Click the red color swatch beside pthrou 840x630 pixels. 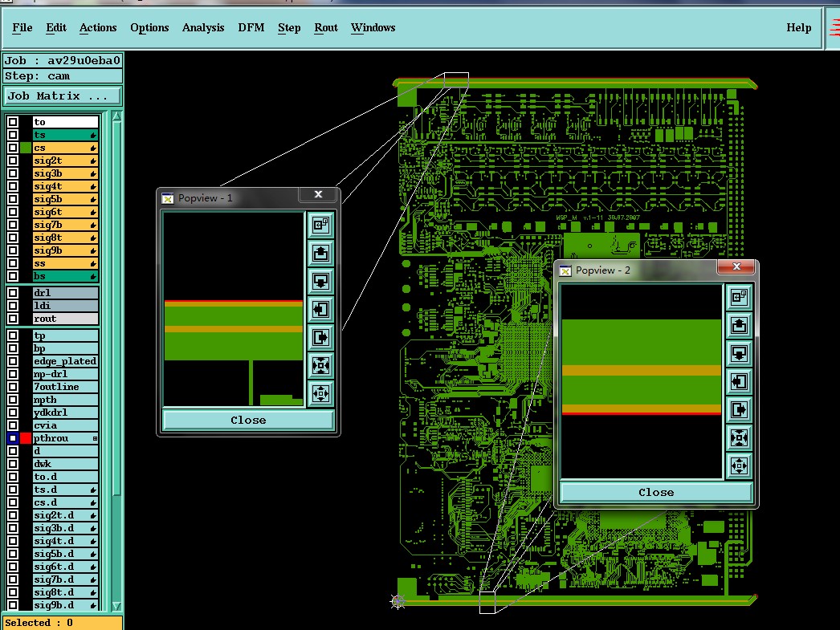click(26, 438)
